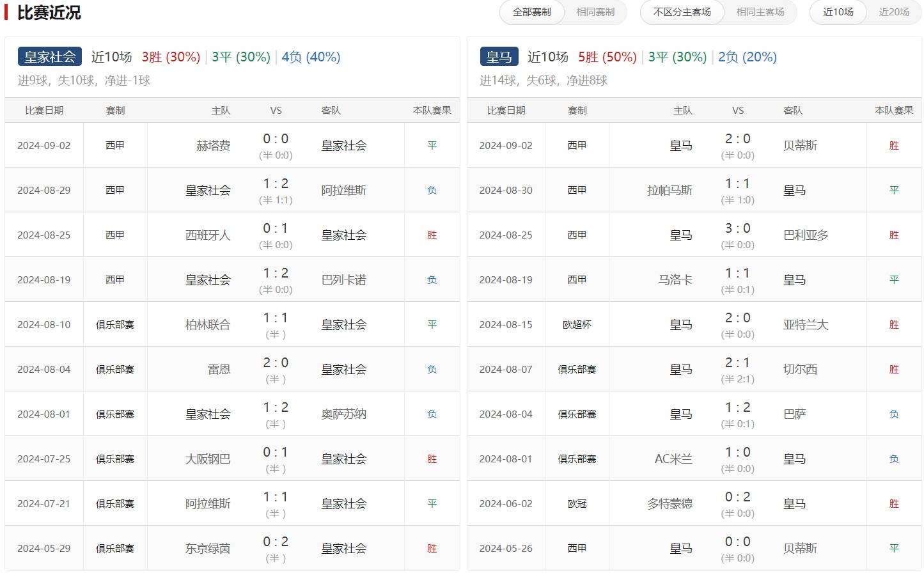Click 负 result of 奥萨苏纳 match

(432, 414)
